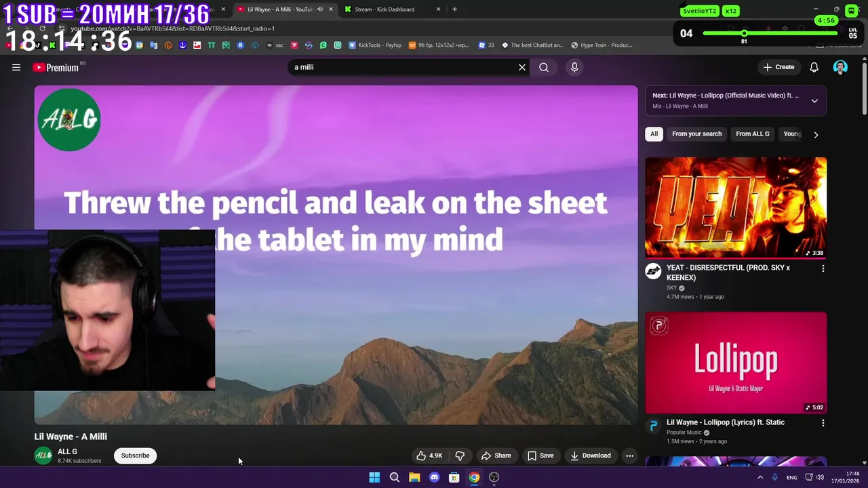Click ALL G channel name link
This screenshot has height=488, width=868.
[x=67, y=451]
